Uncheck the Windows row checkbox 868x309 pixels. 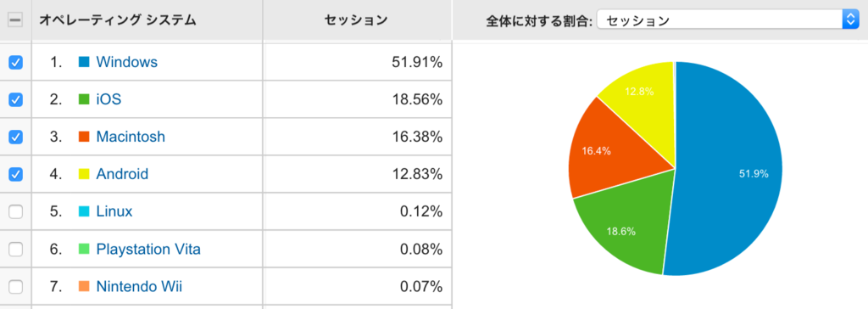(15, 62)
